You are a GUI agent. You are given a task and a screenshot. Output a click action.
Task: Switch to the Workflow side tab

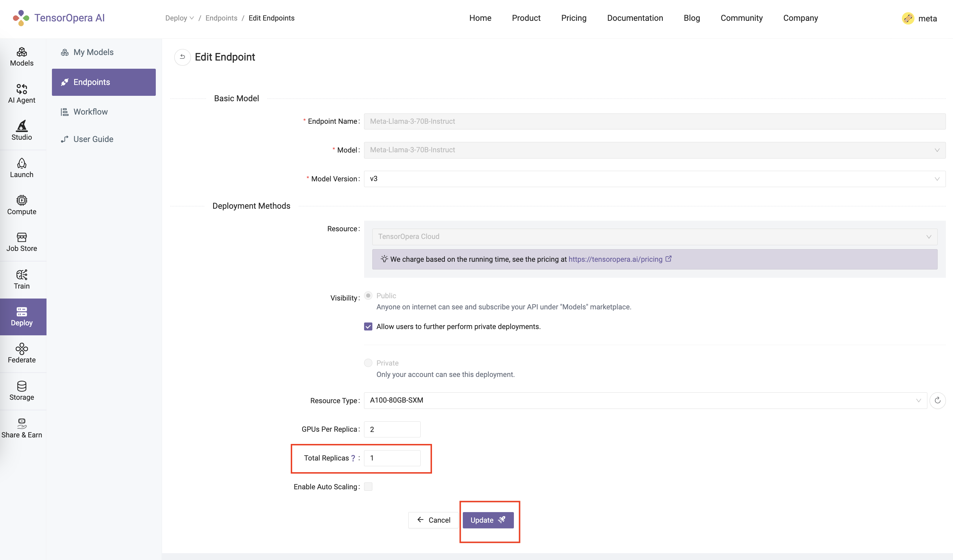coord(90,112)
